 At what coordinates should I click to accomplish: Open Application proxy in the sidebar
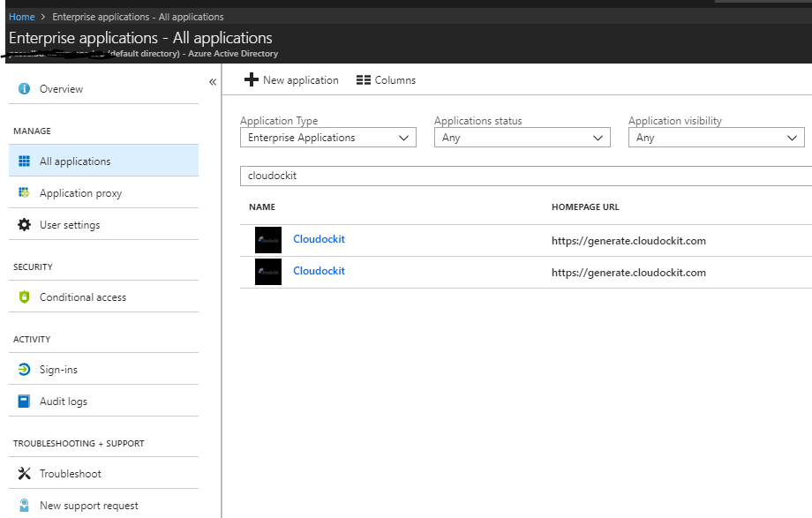(103, 192)
